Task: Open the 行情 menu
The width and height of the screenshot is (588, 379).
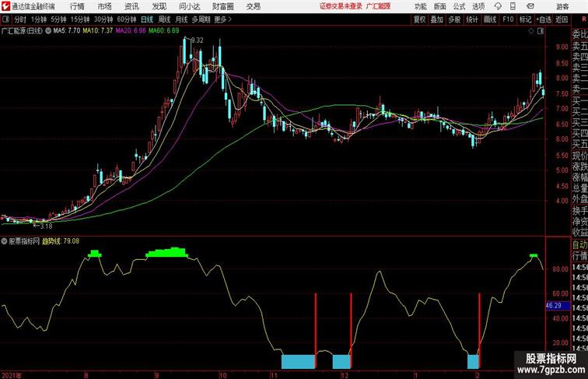Action: pyautogui.click(x=77, y=6)
